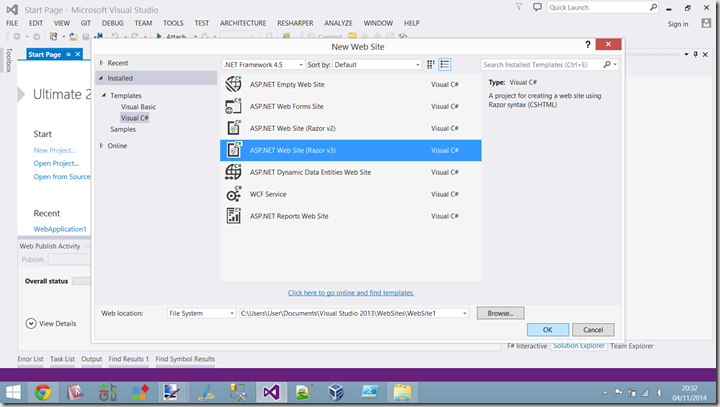Image resolution: width=720 pixels, height=407 pixels.
Task: Open the ARCHITECTURE menu
Action: point(243,23)
